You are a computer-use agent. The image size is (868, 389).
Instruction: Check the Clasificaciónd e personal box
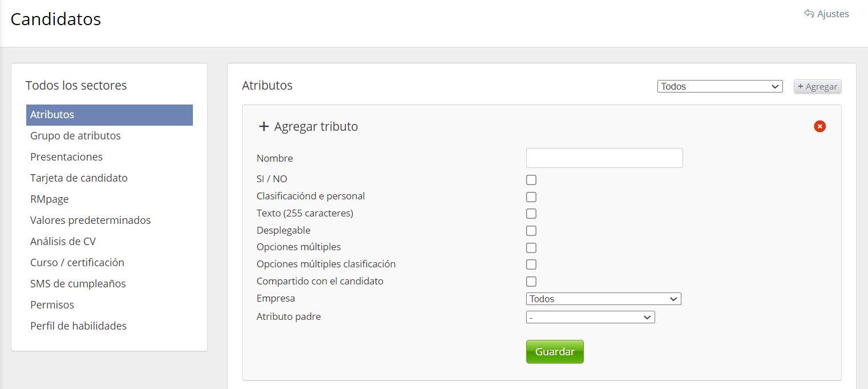tap(531, 197)
